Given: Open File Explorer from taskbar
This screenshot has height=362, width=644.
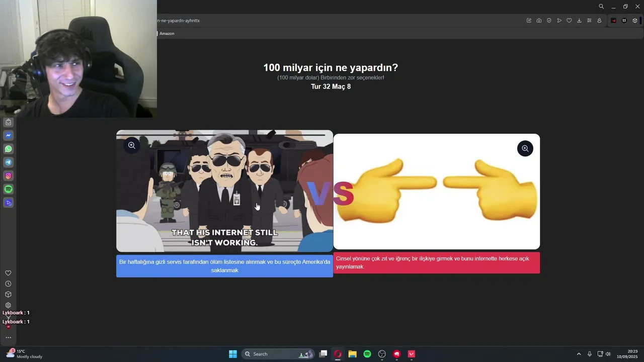Looking at the screenshot, I should (353, 354).
